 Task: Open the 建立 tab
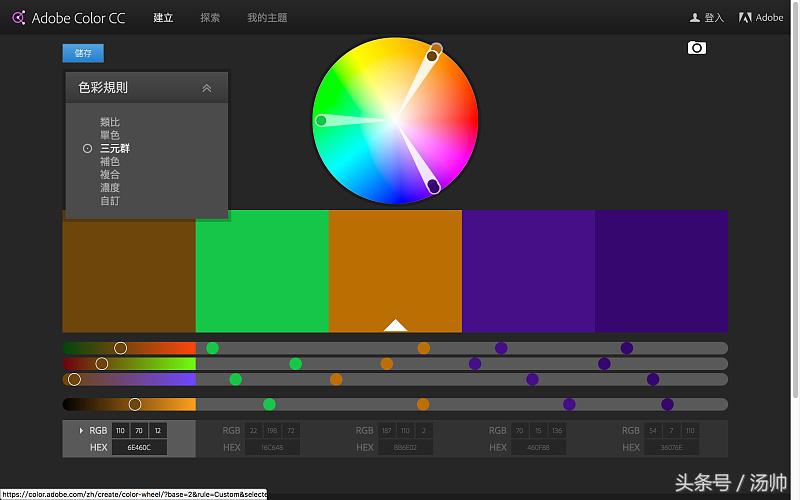163,18
